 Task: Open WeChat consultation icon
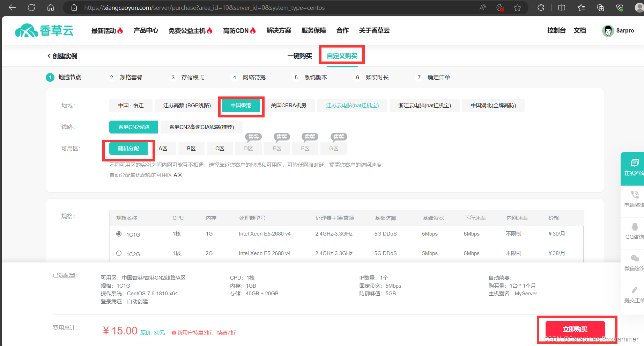pyautogui.click(x=634, y=259)
